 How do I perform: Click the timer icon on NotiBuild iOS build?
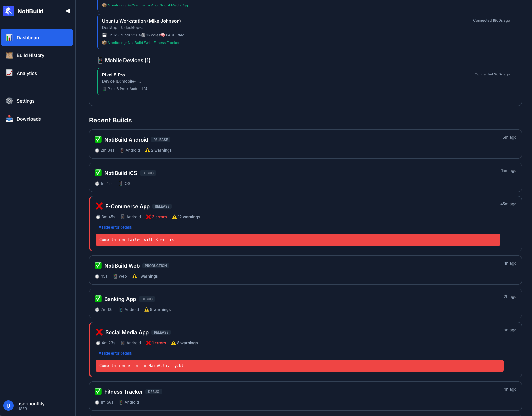(x=97, y=183)
